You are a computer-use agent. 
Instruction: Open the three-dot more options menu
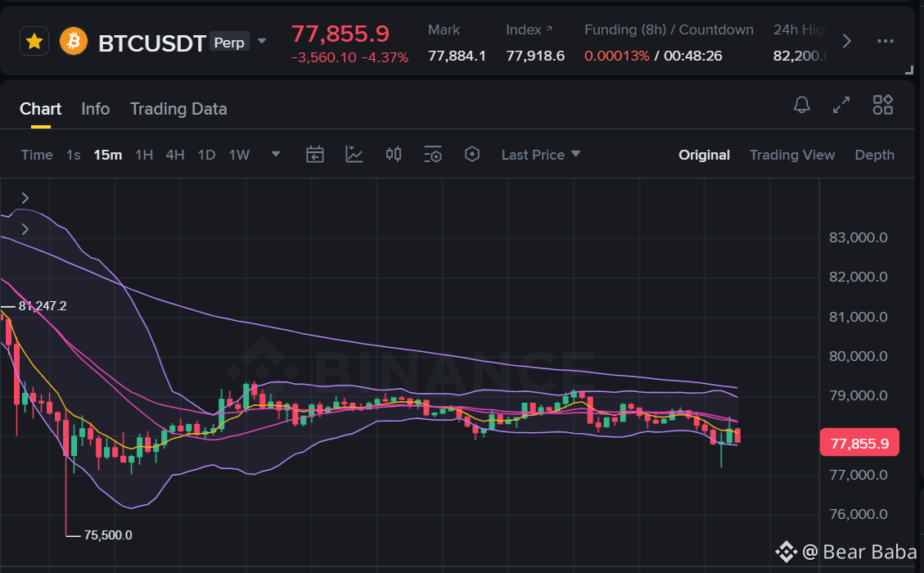point(885,41)
